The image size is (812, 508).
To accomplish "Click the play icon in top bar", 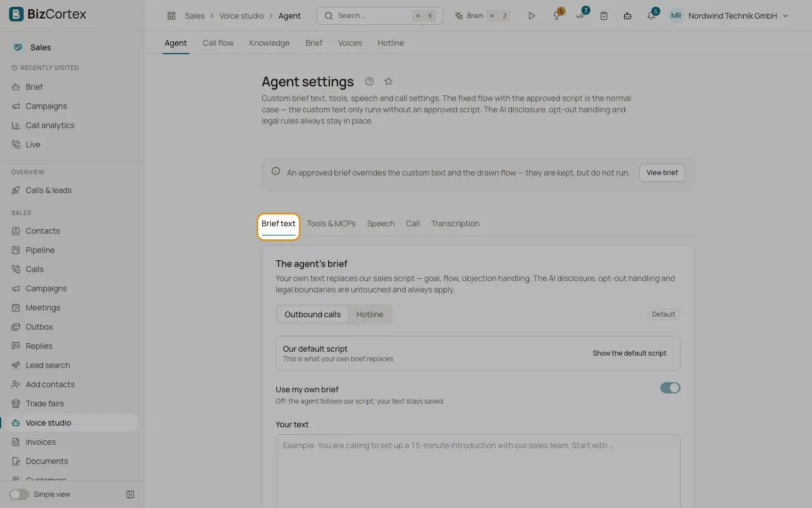I will (x=531, y=16).
